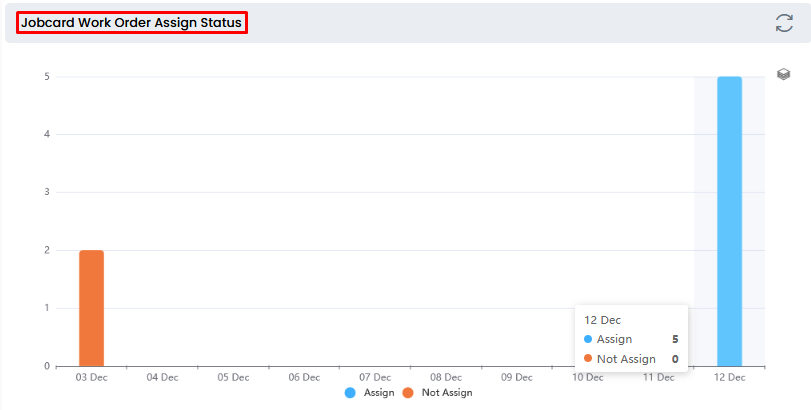The height and width of the screenshot is (410, 811).
Task: Click the 08 Dec axis label
Action: [446, 377]
